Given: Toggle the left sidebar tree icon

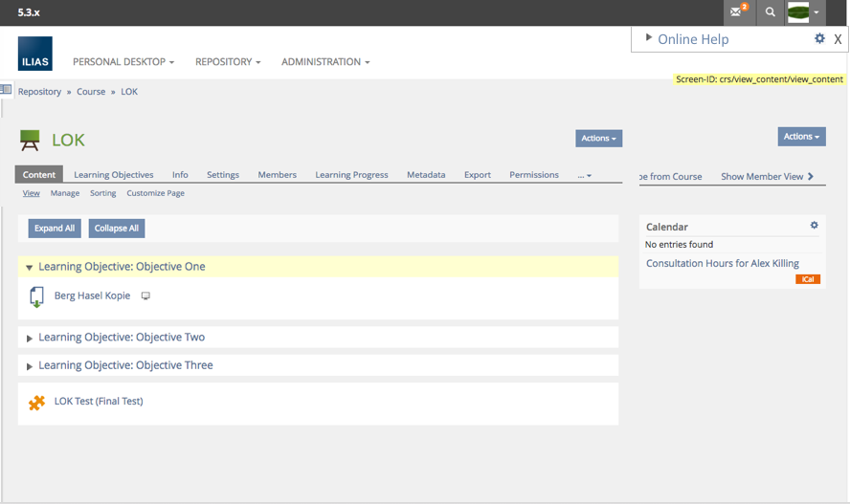Looking at the screenshot, I should [x=6, y=90].
